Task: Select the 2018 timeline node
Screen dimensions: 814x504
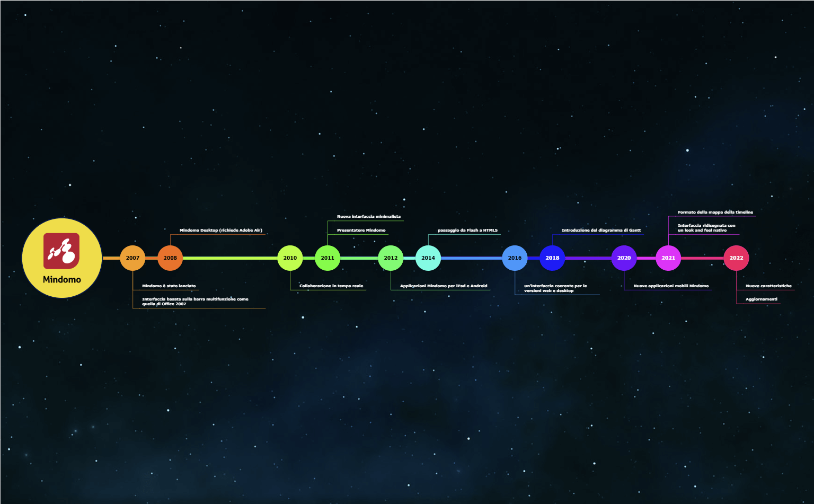Action: [552, 258]
